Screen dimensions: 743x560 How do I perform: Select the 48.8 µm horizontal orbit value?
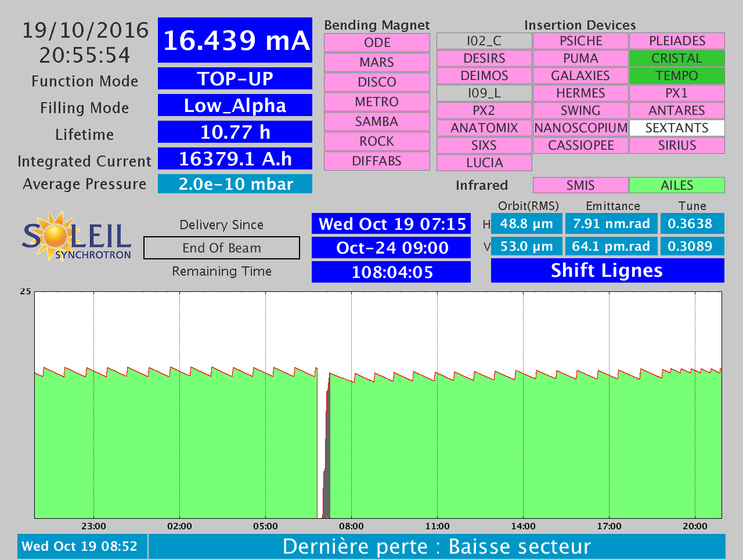point(526,223)
